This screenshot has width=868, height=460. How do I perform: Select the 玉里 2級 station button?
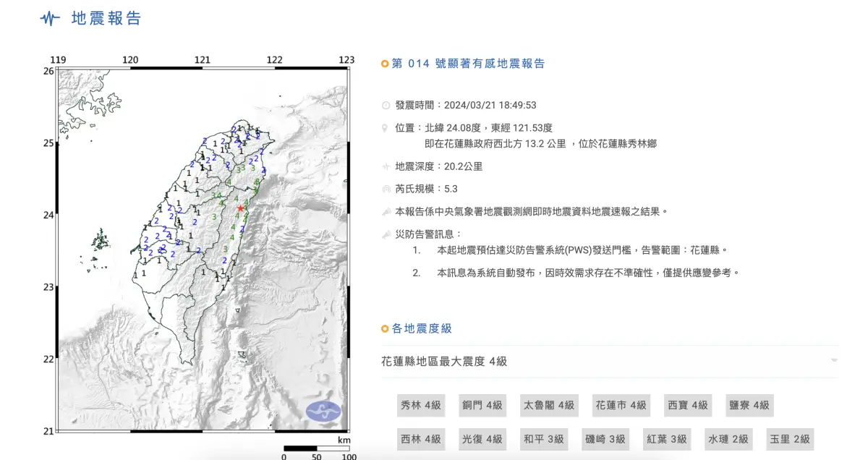[790, 439]
